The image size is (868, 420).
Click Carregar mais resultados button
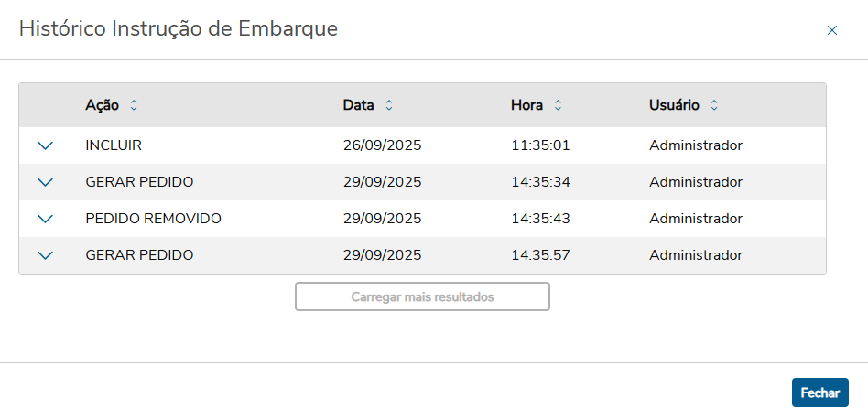point(422,297)
